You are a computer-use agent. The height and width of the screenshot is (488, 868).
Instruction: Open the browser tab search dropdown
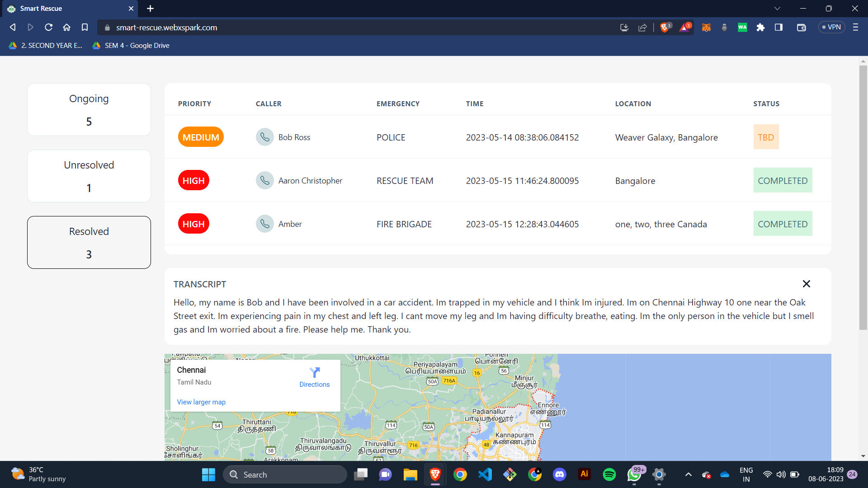pos(777,8)
